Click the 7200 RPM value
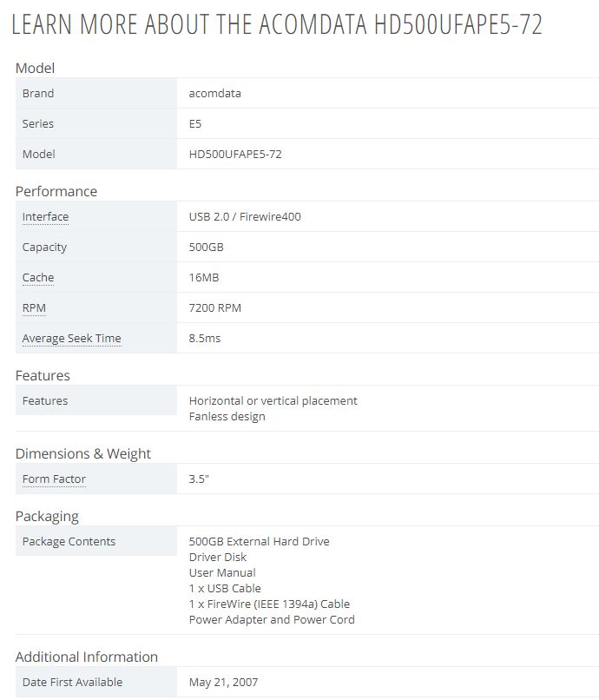Viewport: 599px width, 700px height. click(x=214, y=308)
